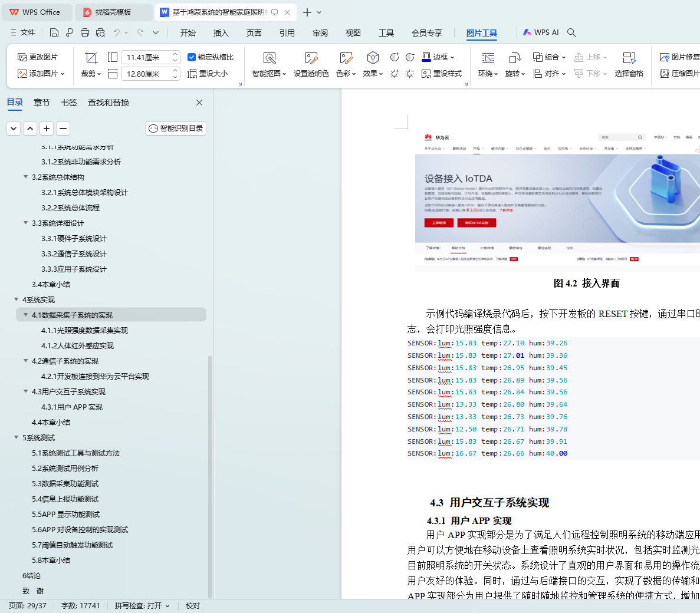Image resolution: width=700 pixels, height=613 pixels.
Task: Click Compress Picture (压缩图片)
Action: click(x=679, y=74)
